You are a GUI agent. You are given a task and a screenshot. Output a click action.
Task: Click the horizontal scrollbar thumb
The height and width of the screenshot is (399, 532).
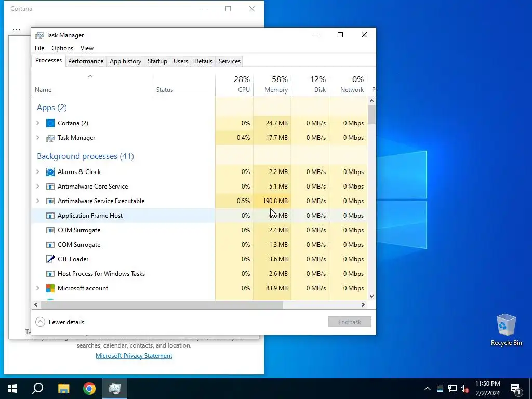click(x=162, y=304)
